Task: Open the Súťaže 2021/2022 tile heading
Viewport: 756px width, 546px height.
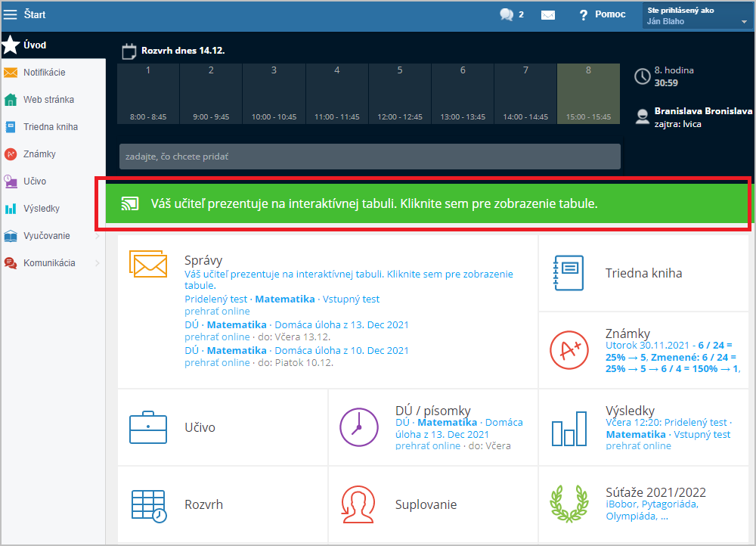Action: [x=655, y=492]
